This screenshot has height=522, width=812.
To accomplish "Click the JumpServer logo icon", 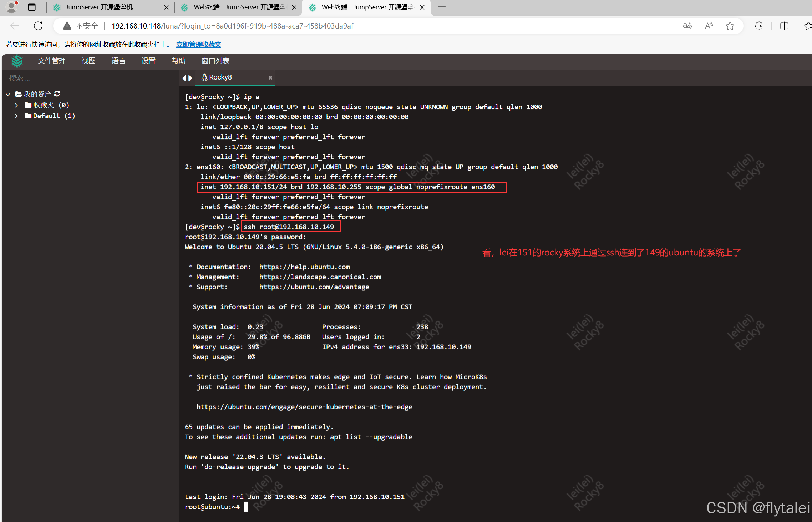I will click(x=17, y=61).
